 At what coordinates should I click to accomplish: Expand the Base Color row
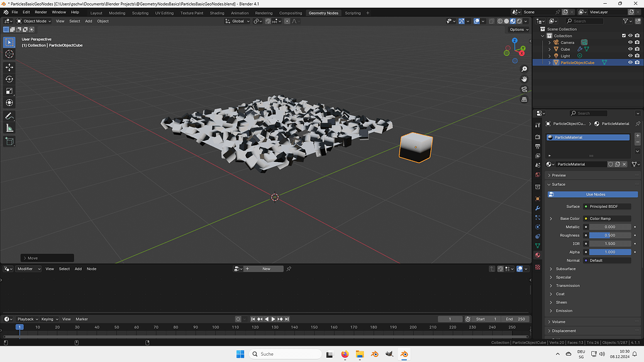click(551, 219)
